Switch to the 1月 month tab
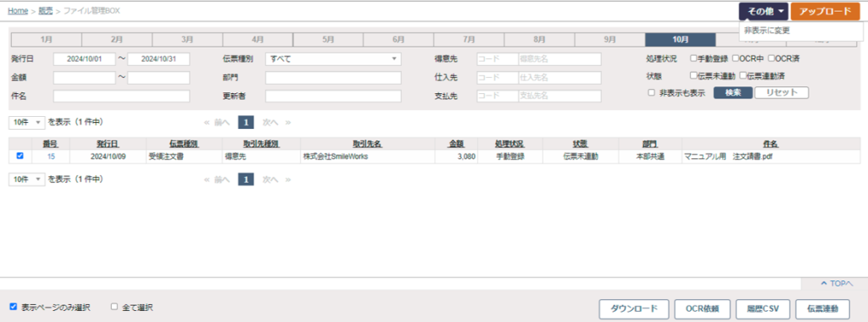 tap(47, 39)
